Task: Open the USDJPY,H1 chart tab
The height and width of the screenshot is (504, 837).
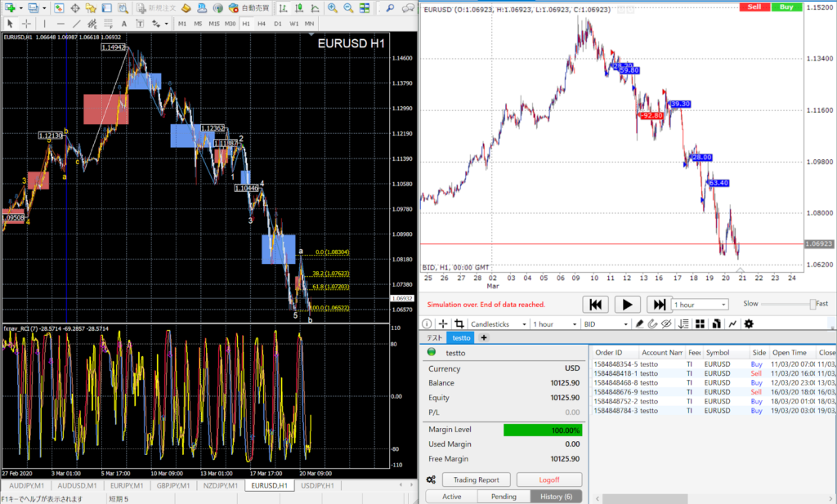Action: pyautogui.click(x=318, y=485)
